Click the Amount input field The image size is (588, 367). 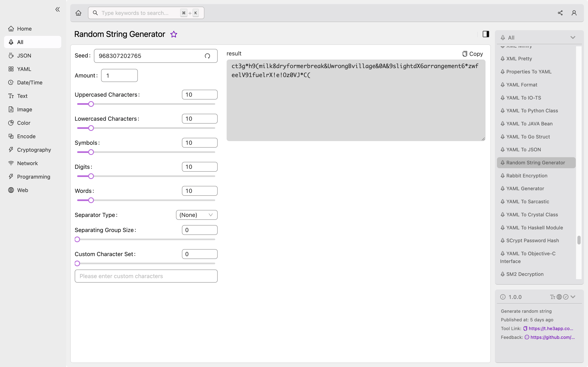119,75
